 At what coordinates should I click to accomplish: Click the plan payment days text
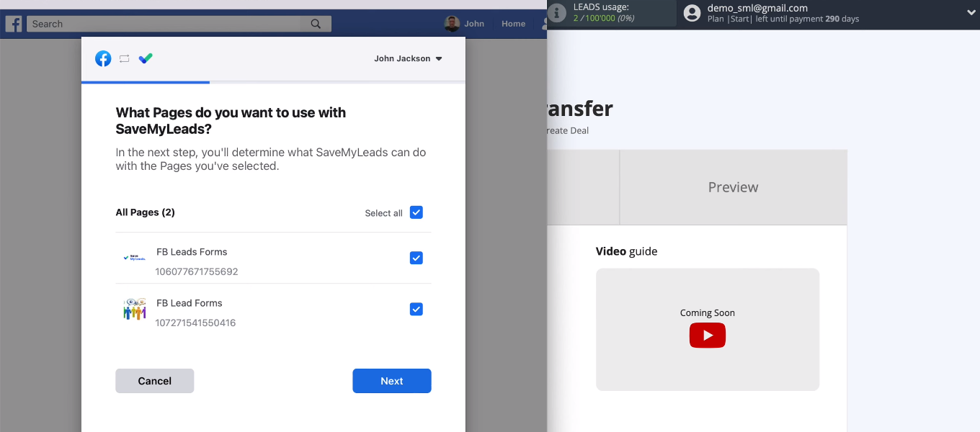tap(783, 19)
